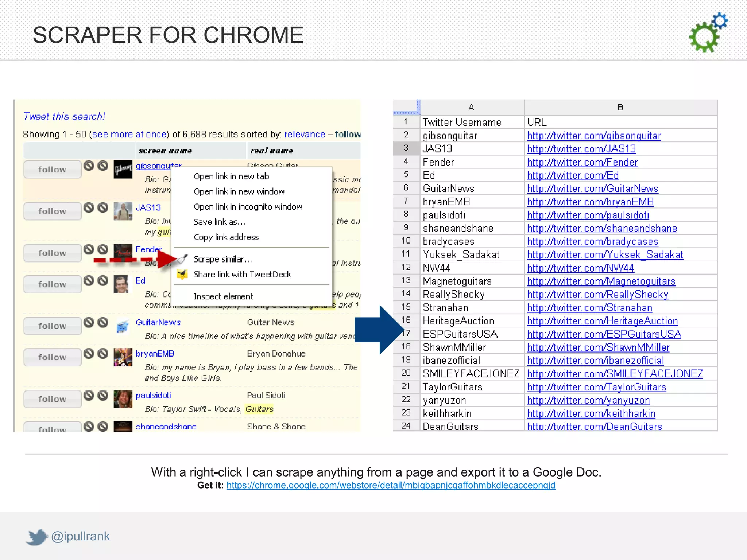Image resolution: width=747 pixels, height=560 pixels.
Task: Follow the GuitarNews account
Action: 53,326
